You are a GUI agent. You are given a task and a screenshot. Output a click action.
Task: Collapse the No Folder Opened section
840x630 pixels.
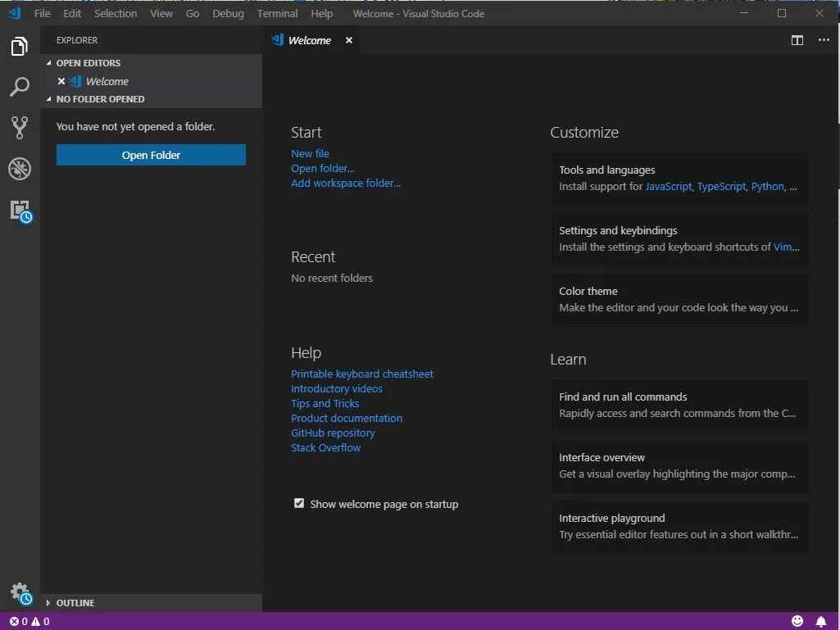coord(48,99)
